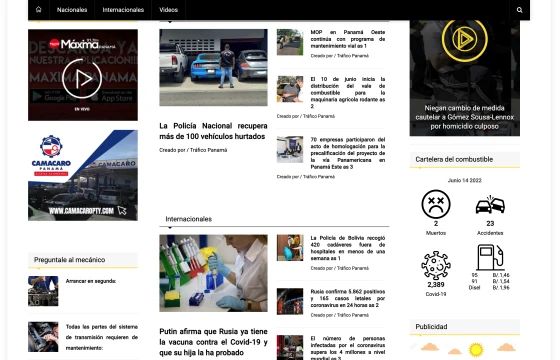Viewport: 560px width, 360px height.
Task: Open the Arrancar en segunda mechanic post
Action: [91, 281]
